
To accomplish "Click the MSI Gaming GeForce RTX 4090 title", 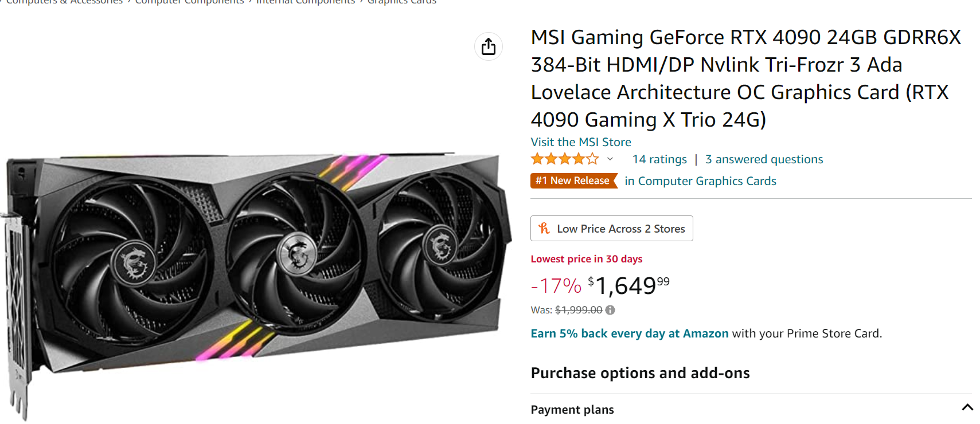I will [x=745, y=78].
